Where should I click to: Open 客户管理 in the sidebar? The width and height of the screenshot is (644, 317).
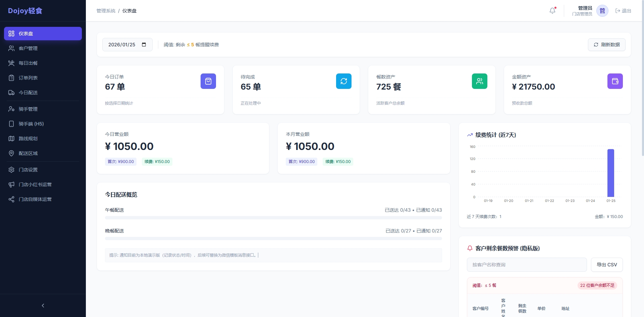(x=28, y=48)
